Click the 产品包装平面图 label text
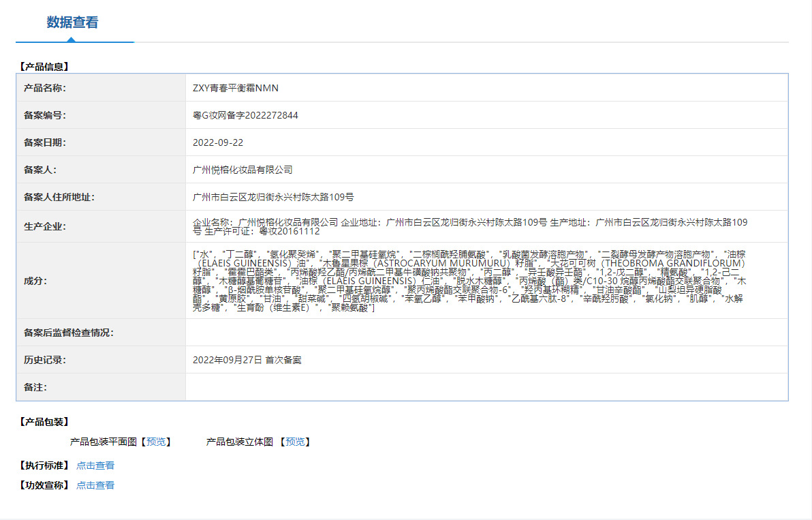Viewport: 812px width, 520px height. click(104, 442)
